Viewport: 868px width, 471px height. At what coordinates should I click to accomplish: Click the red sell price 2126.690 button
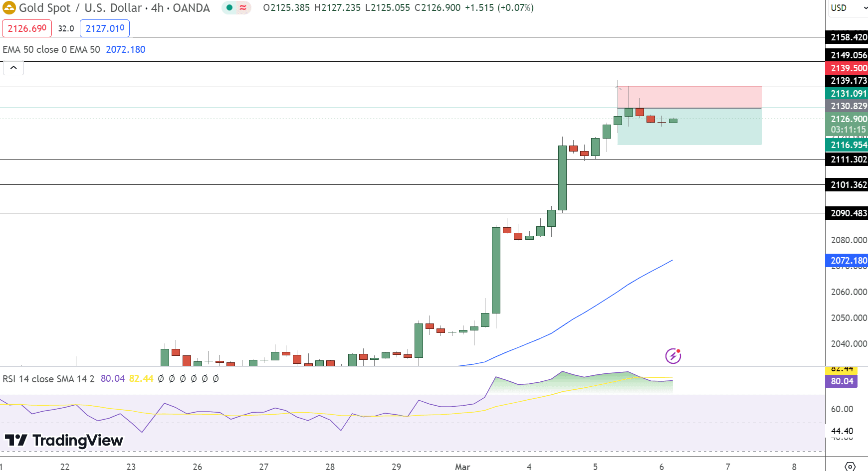pos(27,28)
